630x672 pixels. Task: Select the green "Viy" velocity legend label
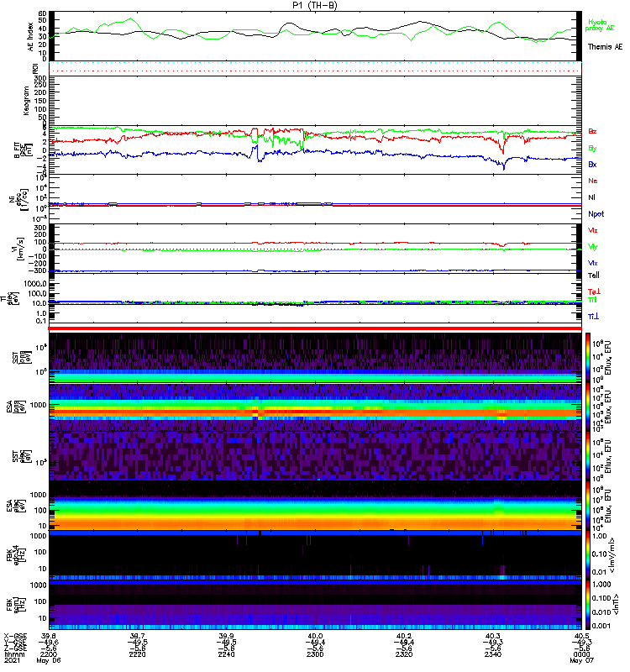(x=593, y=247)
